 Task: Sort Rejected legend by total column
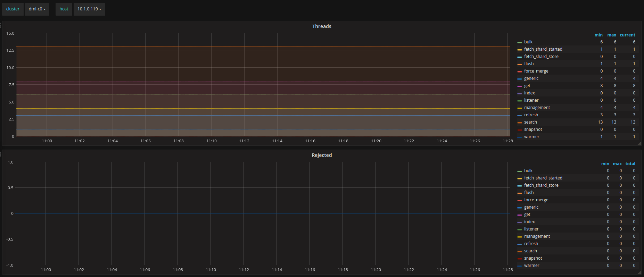[x=630, y=164]
